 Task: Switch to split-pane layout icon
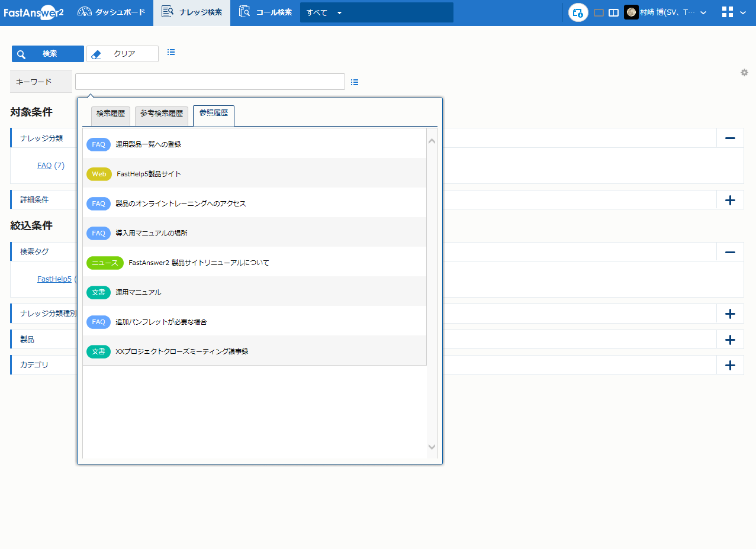point(614,12)
